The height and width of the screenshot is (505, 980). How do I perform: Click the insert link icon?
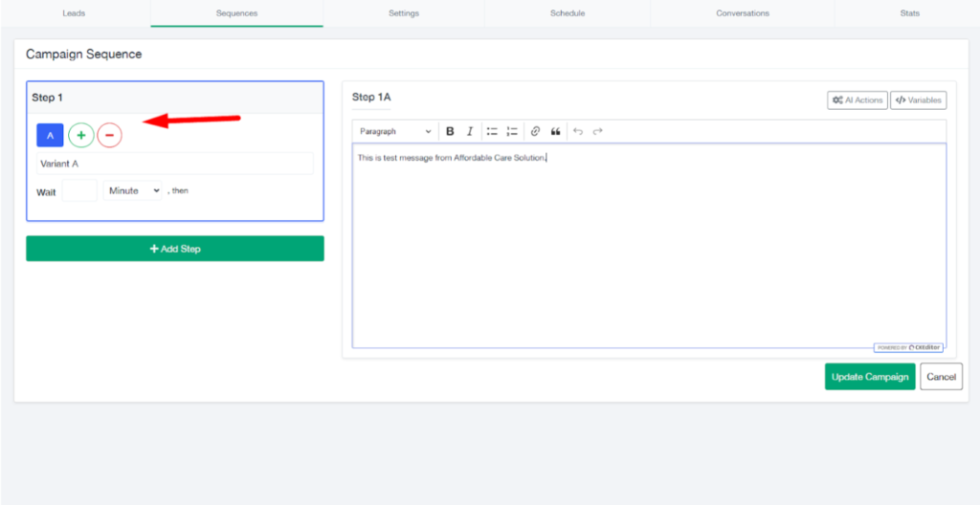click(x=535, y=131)
